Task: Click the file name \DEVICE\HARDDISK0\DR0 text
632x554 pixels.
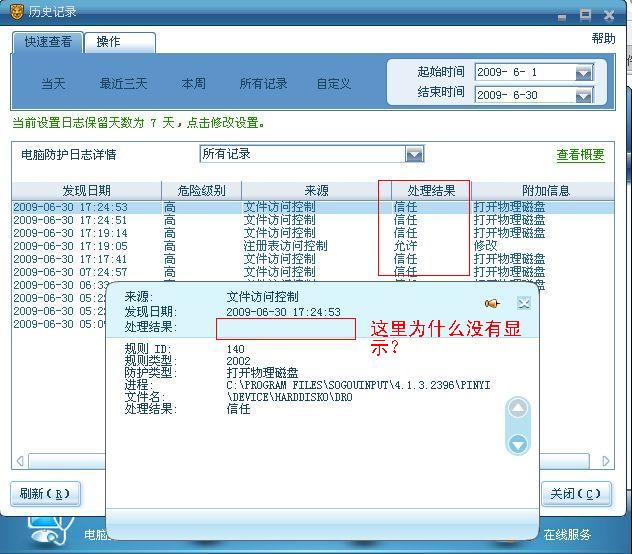Action: [x=289, y=397]
